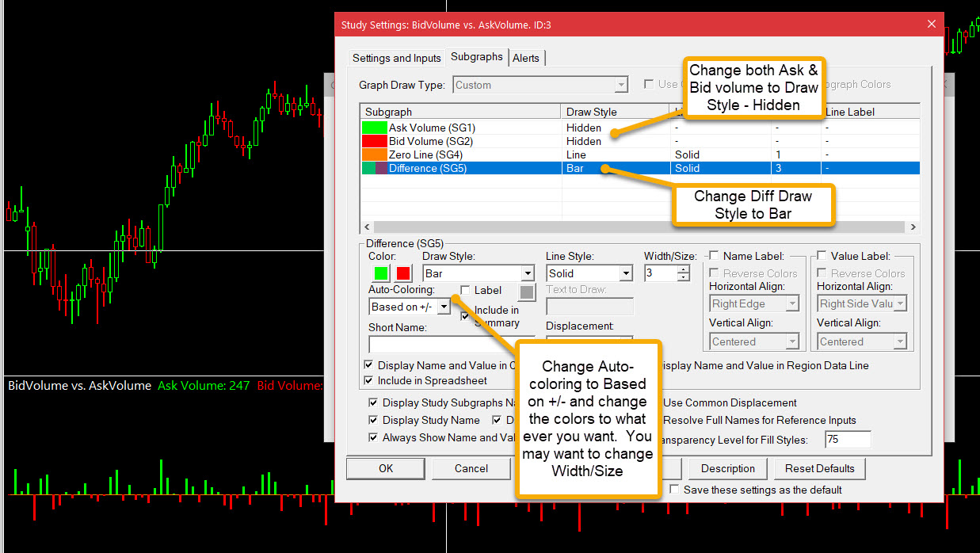
Task: Open Right Edge Horizontal Align dropdown
Action: (x=754, y=303)
